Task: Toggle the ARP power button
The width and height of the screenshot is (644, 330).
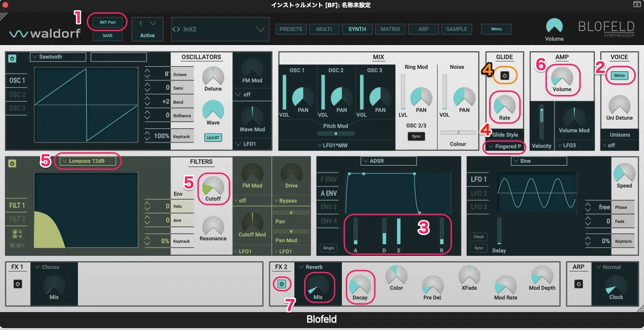Action: point(578,284)
